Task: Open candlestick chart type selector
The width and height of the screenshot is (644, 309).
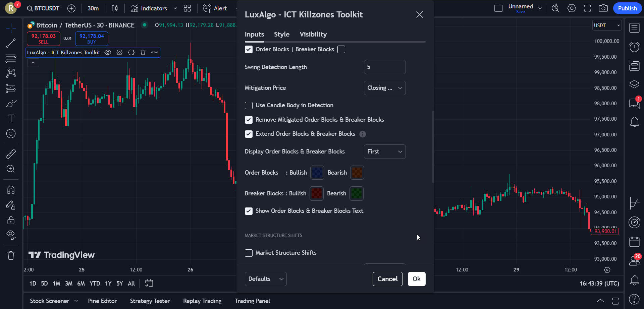Action: (115, 8)
